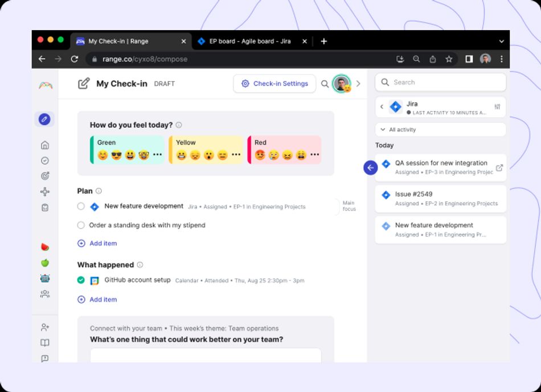The height and width of the screenshot is (392, 541).
Task: Click the blue left-arrow add button on QA session card
Action: coord(370,168)
